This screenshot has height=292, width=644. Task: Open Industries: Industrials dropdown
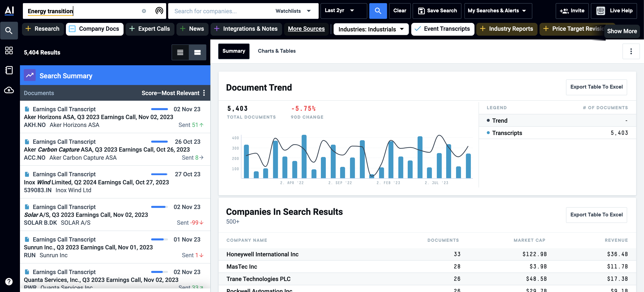371,29
